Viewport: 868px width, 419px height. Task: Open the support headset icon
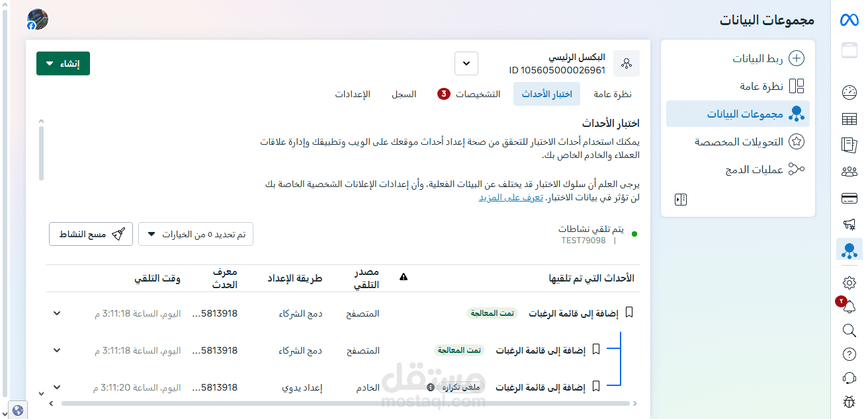point(849,377)
